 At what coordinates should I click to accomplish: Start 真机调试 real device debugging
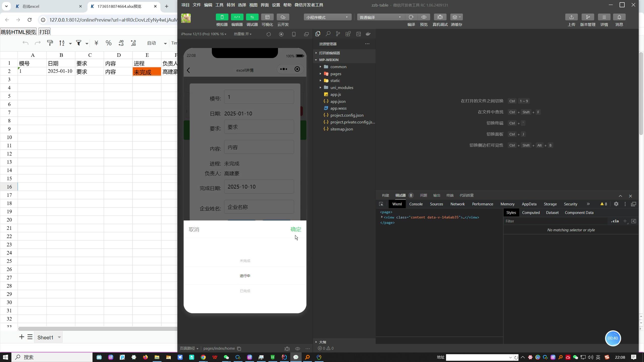click(x=440, y=17)
